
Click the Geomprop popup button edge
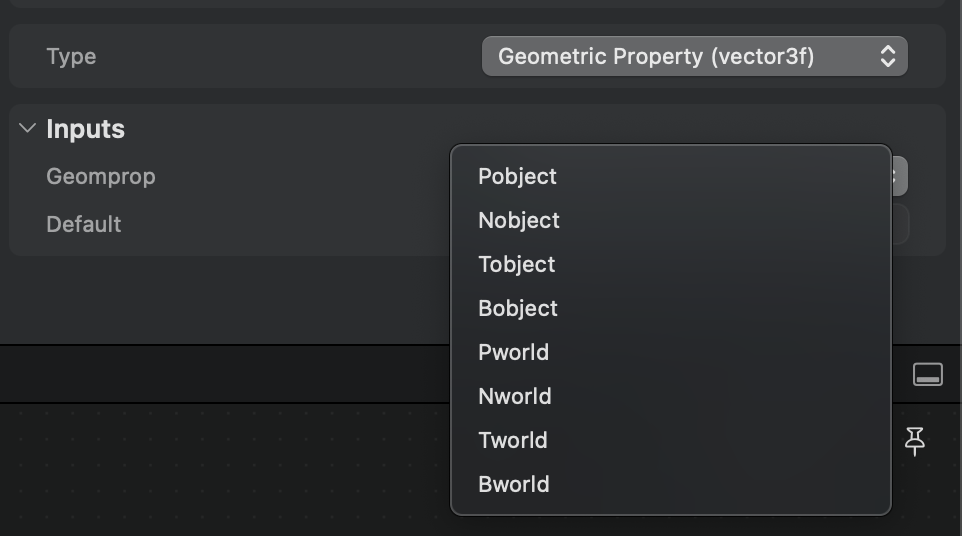pos(899,177)
